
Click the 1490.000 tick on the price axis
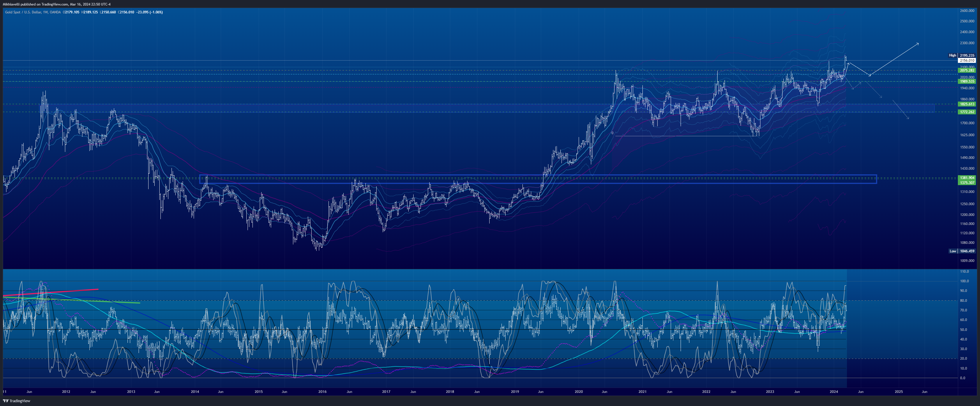pyautogui.click(x=967, y=158)
